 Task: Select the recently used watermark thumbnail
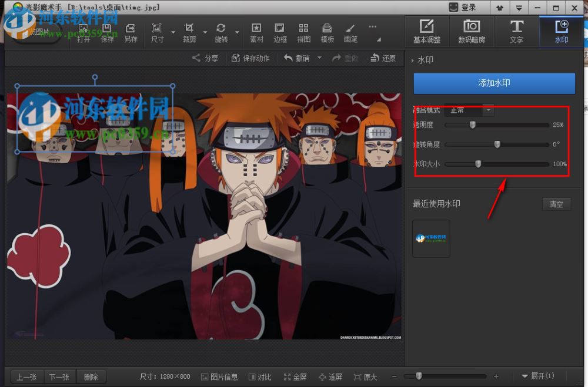coord(431,238)
